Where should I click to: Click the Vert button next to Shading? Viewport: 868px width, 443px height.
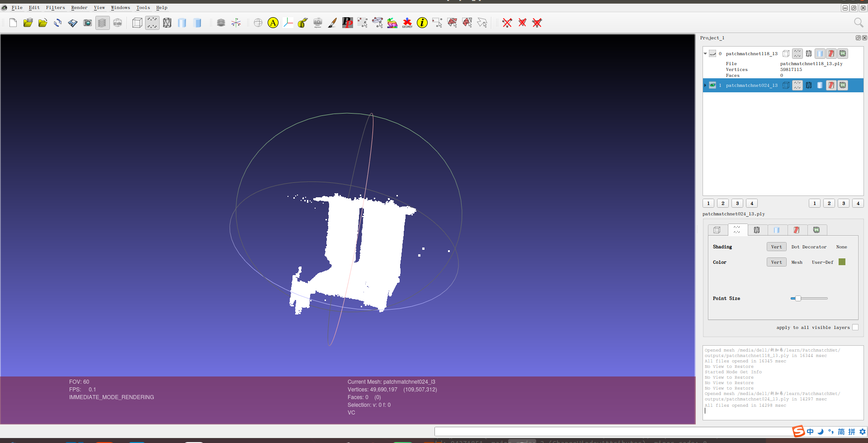pyautogui.click(x=776, y=247)
